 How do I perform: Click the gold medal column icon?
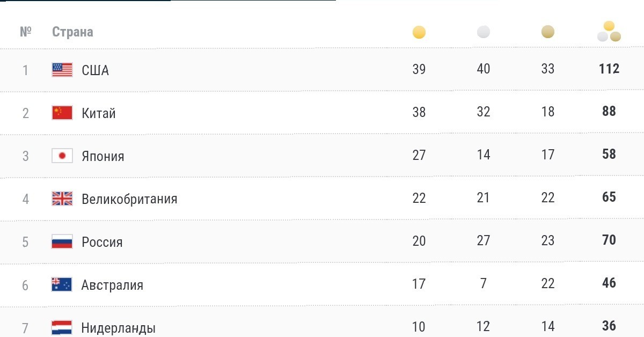[x=419, y=32]
